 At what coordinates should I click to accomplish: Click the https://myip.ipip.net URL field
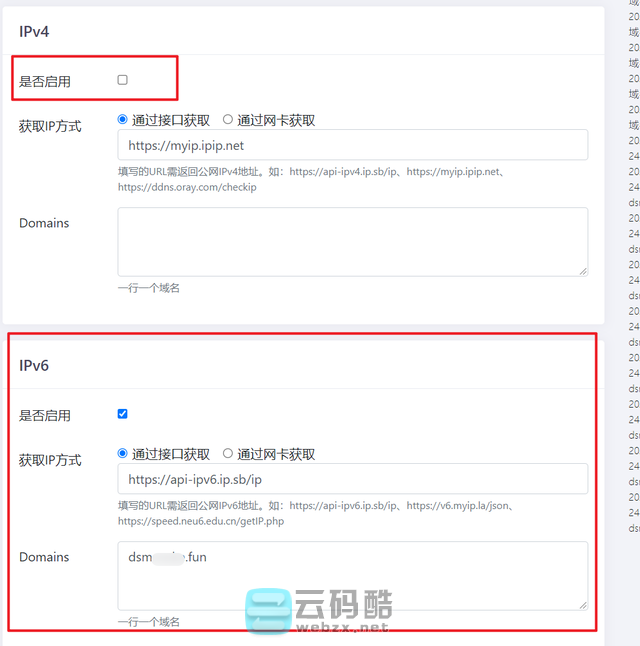coord(352,145)
